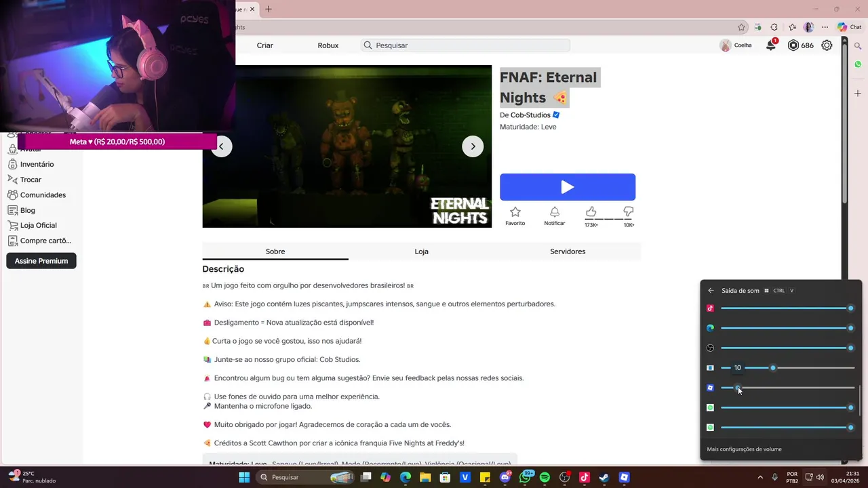Add this page to browser favorites star

click(x=741, y=27)
